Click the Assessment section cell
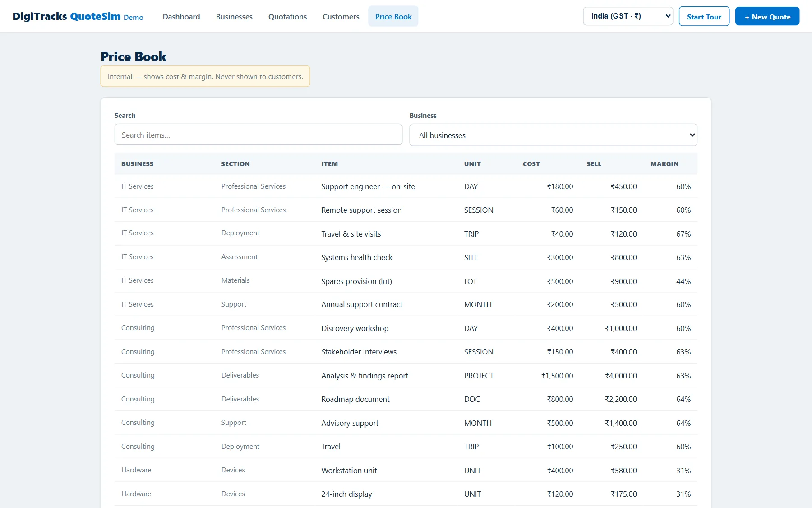 [x=240, y=257]
